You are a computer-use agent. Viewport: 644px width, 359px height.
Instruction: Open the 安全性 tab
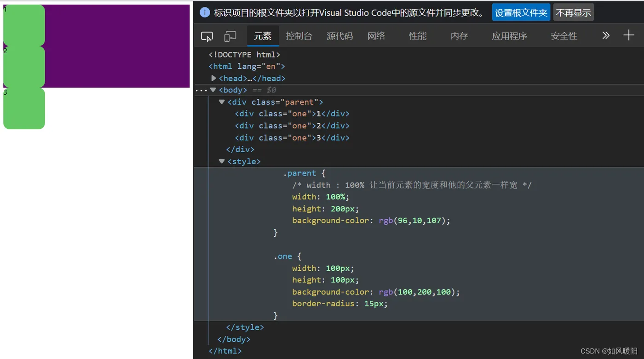564,36
